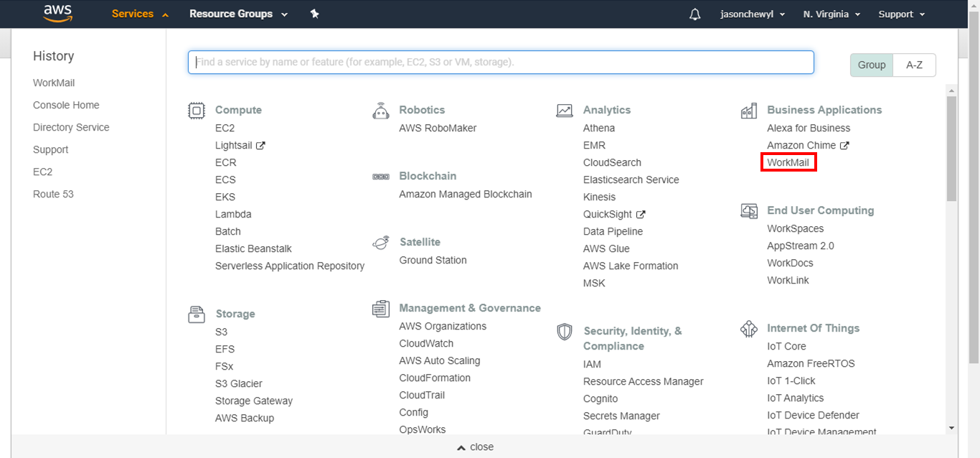The image size is (980, 458).
Task: Open Kinesis analytics service
Action: [x=599, y=197]
